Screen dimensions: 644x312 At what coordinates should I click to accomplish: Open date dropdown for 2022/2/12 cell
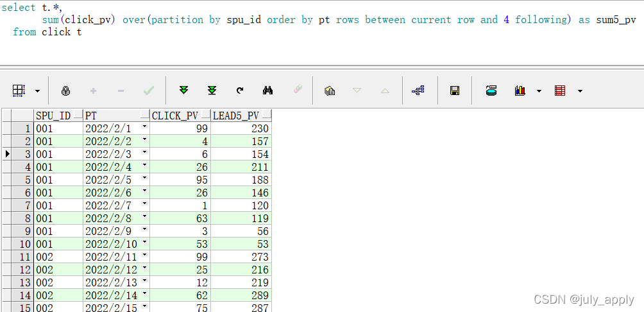coord(144,268)
